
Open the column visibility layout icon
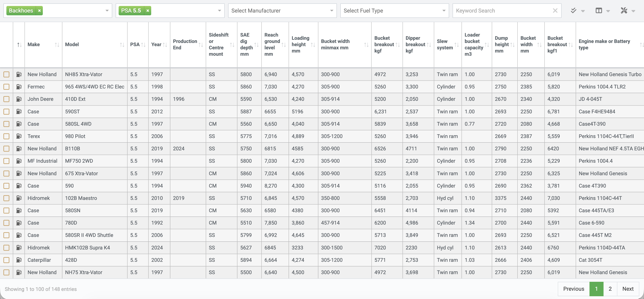pos(598,10)
